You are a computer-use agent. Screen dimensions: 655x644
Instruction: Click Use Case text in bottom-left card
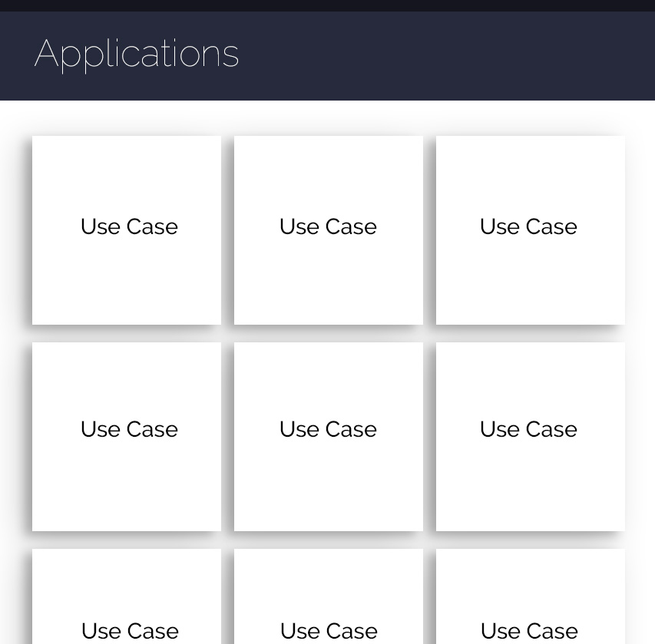coord(130,631)
